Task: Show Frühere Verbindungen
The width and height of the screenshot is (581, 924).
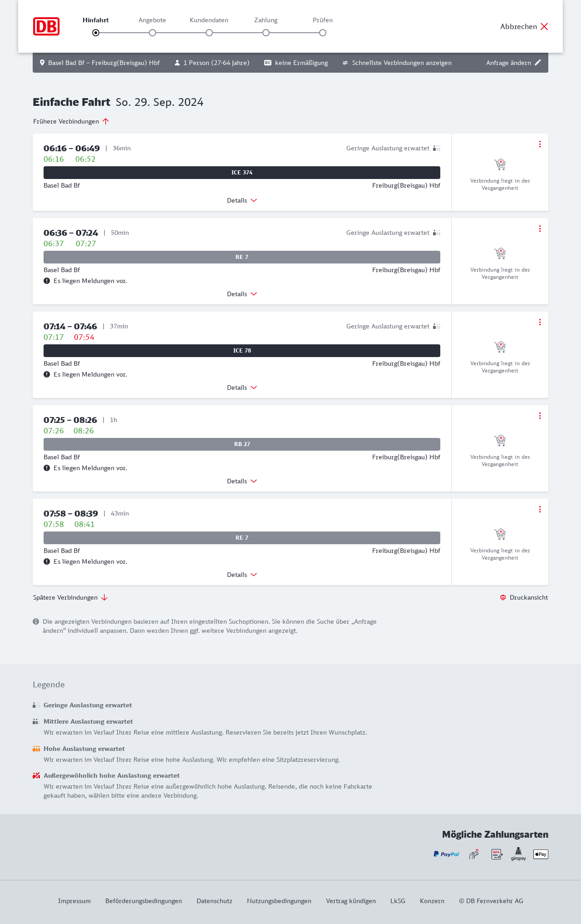Action: (71, 121)
